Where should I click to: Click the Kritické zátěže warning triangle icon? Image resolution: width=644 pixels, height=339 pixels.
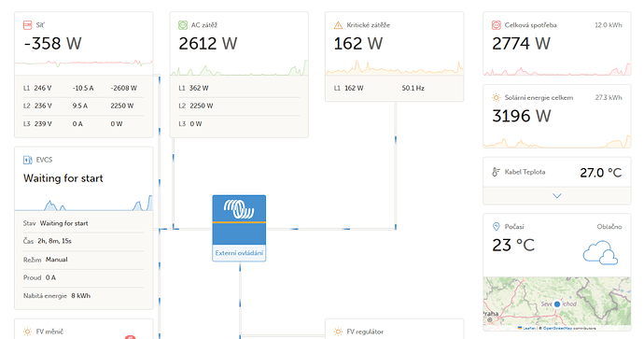[338, 25]
